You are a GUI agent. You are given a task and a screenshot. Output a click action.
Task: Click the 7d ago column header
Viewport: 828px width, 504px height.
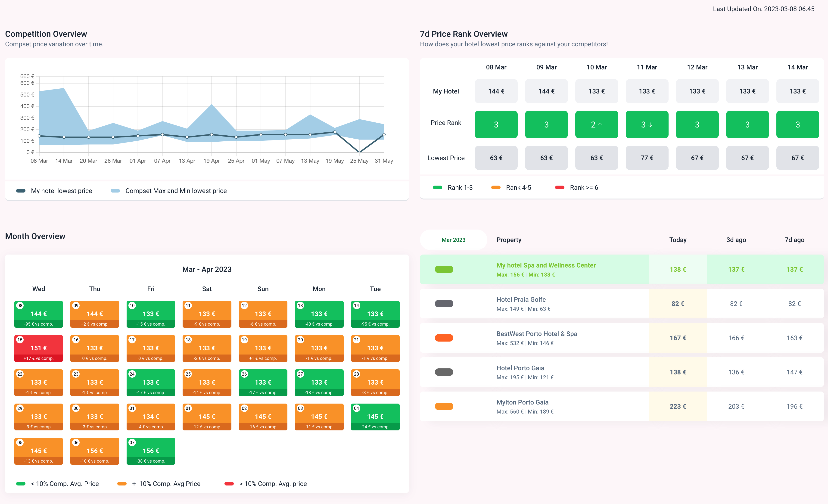pos(794,240)
